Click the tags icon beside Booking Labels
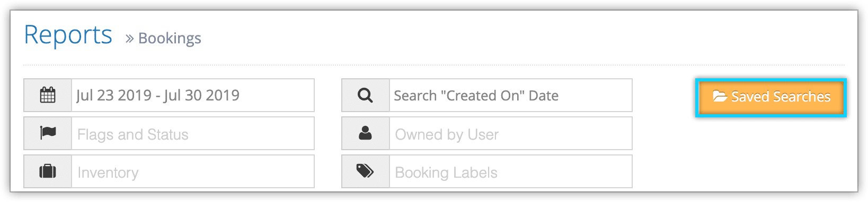Screen dimensions: 868x202 point(365,171)
